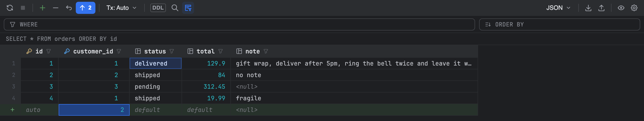
Task: Click the upload import icon
Action: (x=601, y=8)
